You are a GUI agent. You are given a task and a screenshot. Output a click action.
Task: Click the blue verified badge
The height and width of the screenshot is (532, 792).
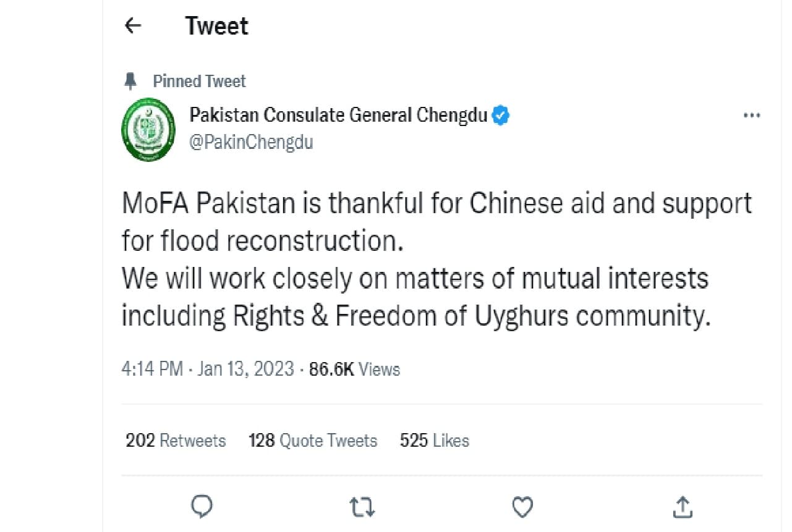[500, 115]
